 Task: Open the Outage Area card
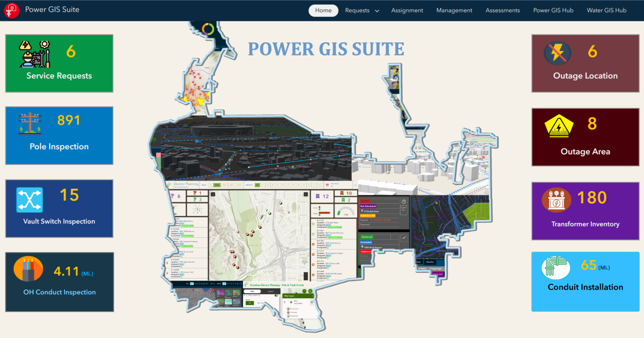tap(585, 137)
